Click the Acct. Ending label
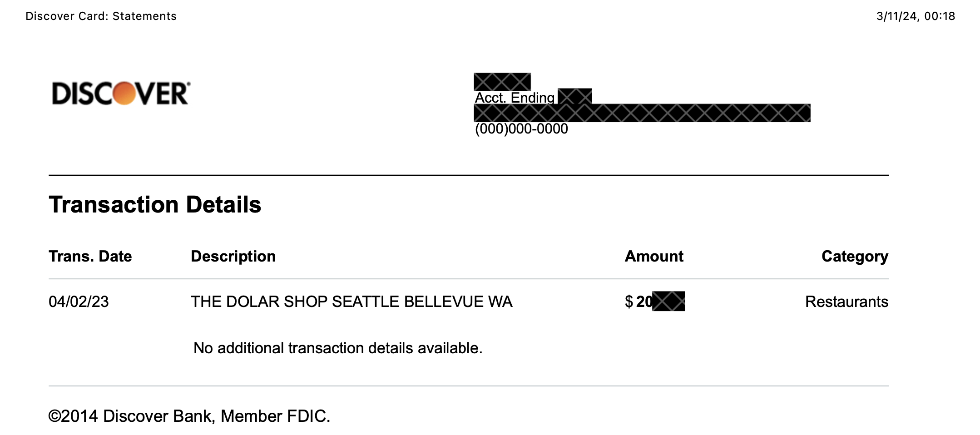This screenshot has width=980, height=435. click(x=515, y=98)
